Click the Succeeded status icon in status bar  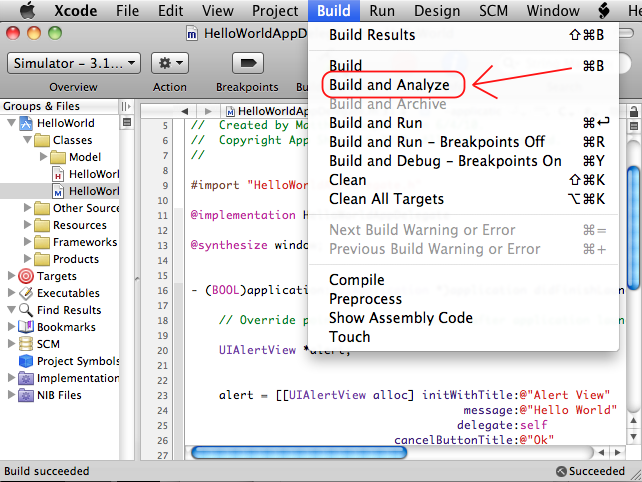pyautogui.click(x=561, y=471)
